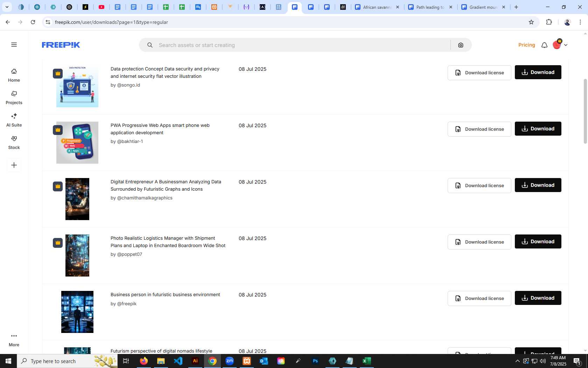
Task: Close the African savanna tab
Action: (398, 7)
